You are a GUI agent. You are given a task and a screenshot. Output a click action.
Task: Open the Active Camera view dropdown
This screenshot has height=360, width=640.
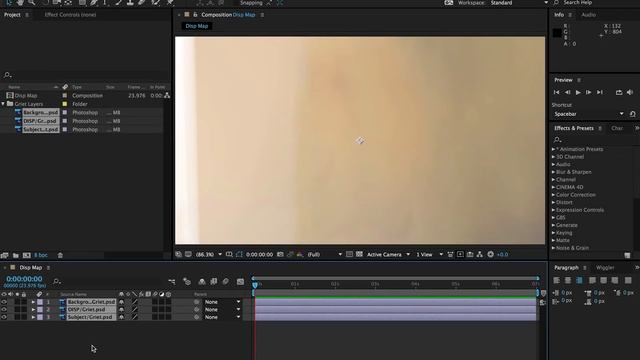(388, 254)
